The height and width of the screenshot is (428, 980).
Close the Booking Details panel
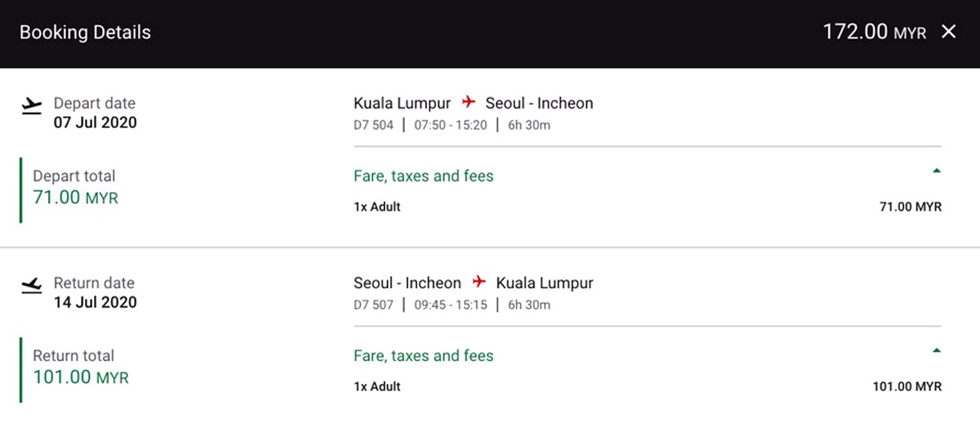948,32
